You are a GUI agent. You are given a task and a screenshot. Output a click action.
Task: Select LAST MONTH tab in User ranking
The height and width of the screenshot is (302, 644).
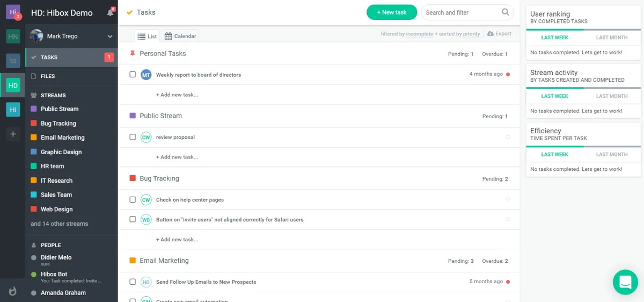coord(612,38)
